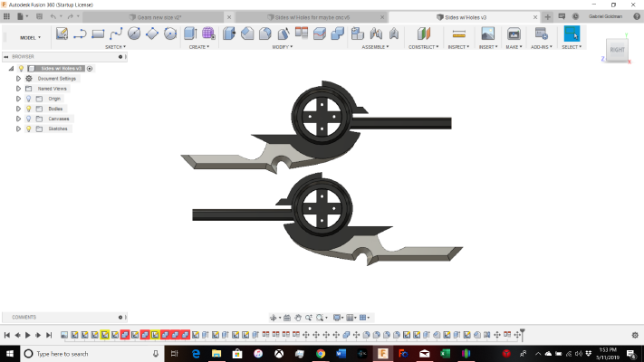The image size is (644, 362).
Task: Click the Save icon
Action: [40, 16]
